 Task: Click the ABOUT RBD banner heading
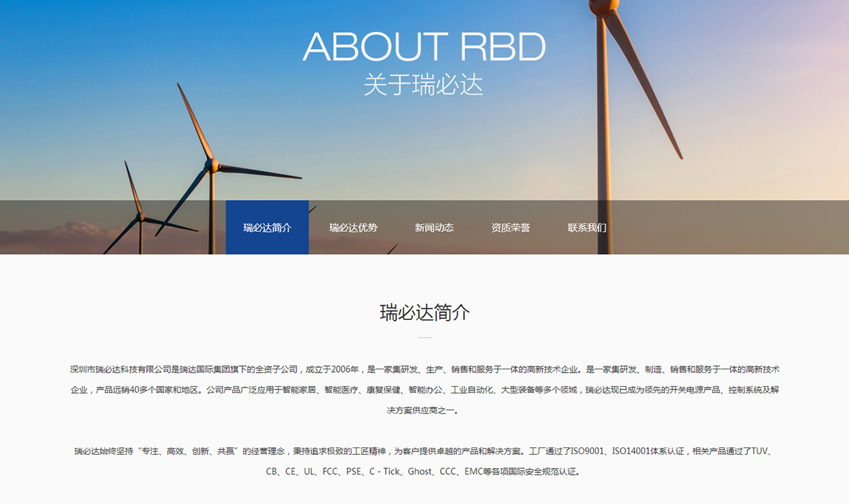(x=424, y=47)
